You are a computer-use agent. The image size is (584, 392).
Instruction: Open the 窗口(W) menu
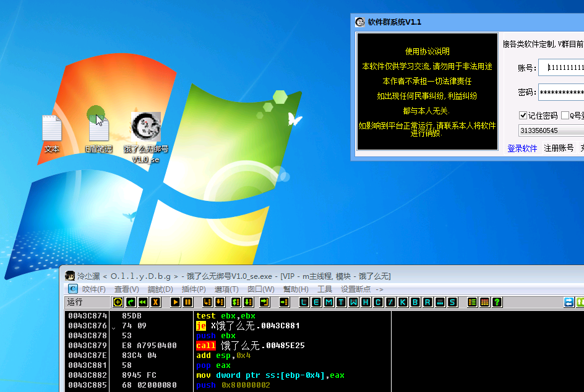(260, 289)
